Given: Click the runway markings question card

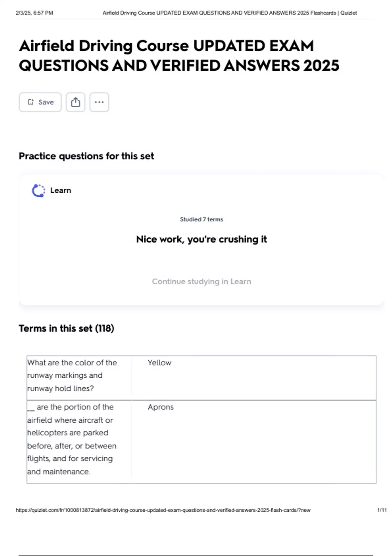Looking at the screenshot, I should click(x=78, y=375).
